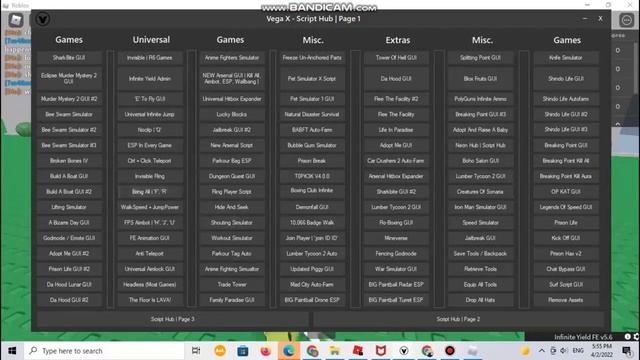
Task: Run Mad City Auto-Farm script
Action: coord(312,284)
